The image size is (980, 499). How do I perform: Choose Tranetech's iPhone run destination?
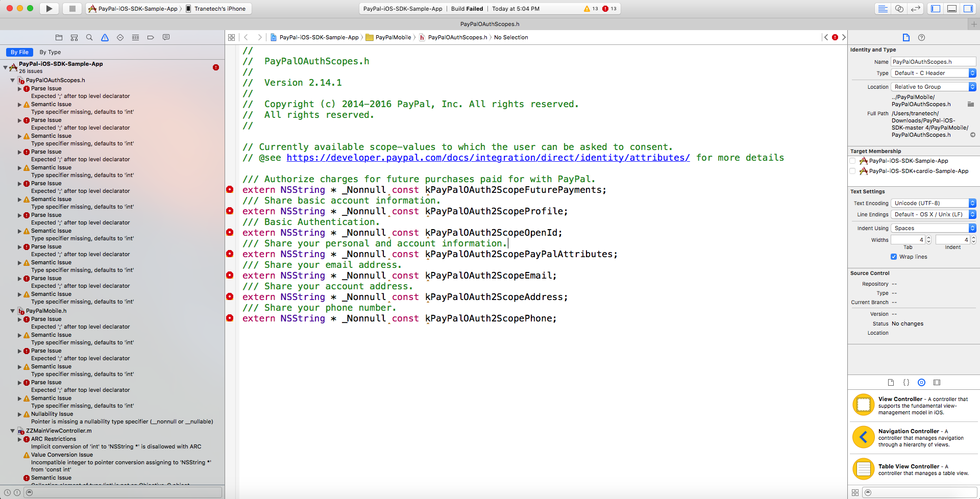tap(215, 8)
